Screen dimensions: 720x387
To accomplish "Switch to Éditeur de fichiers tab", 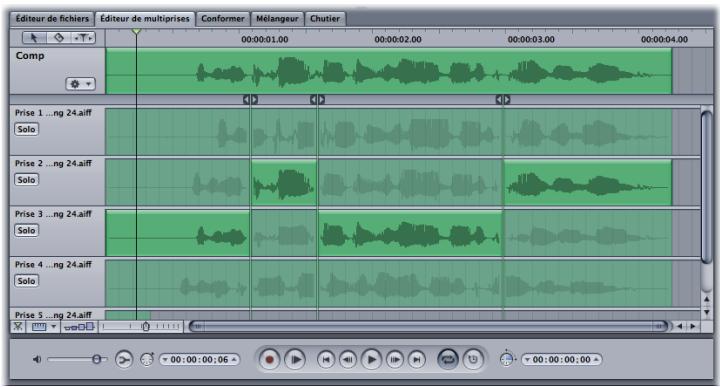I will (x=52, y=19).
